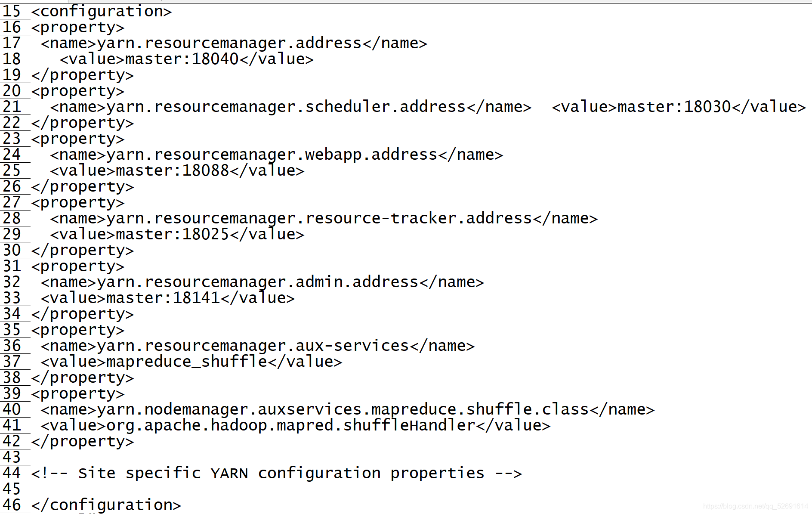Open the blog.csdn.net watermark link
812x514 pixels.
[x=756, y=506]
